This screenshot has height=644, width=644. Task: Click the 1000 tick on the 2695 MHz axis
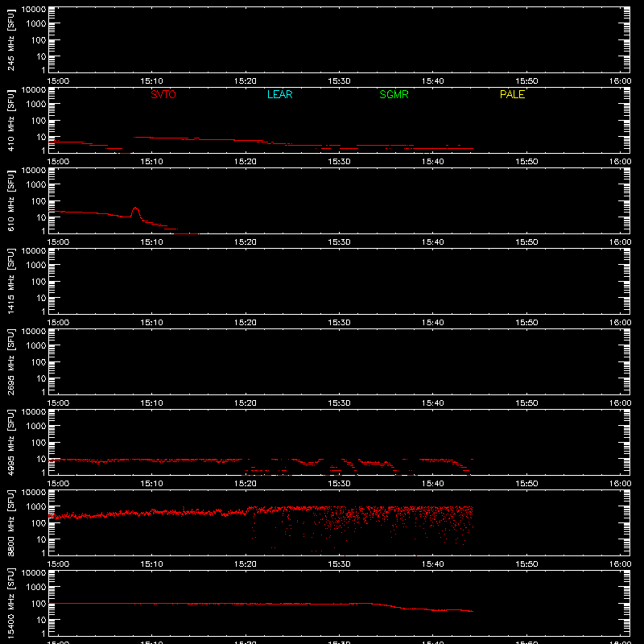pyautogui.click(x=36, y=345)
